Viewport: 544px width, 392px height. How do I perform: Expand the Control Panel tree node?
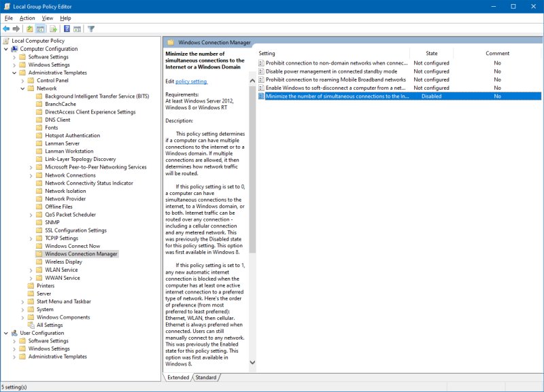[x=22, y=80]
